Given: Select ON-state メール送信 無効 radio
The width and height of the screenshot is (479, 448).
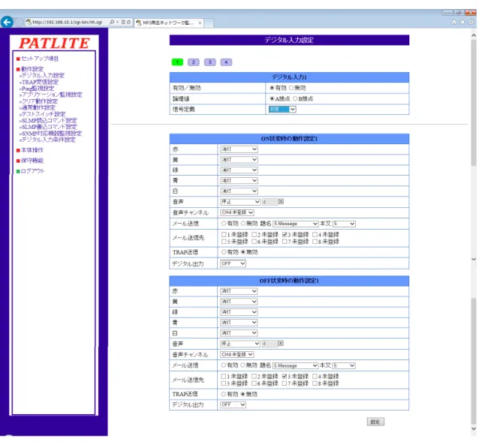Looking at the screenshot, I should click(x=243, y=224).
